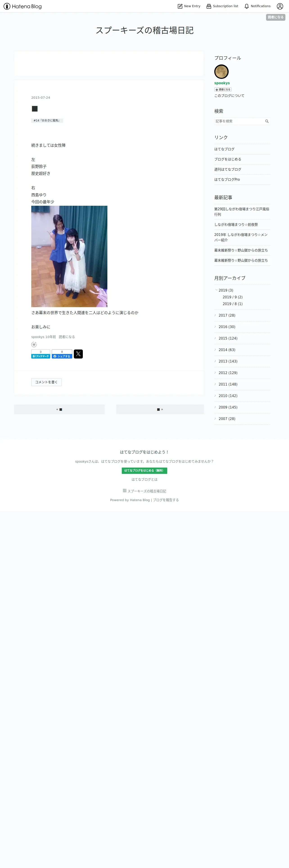Click the Hatena Bookmark button
289x868 pixels.
tap(41, 354)
